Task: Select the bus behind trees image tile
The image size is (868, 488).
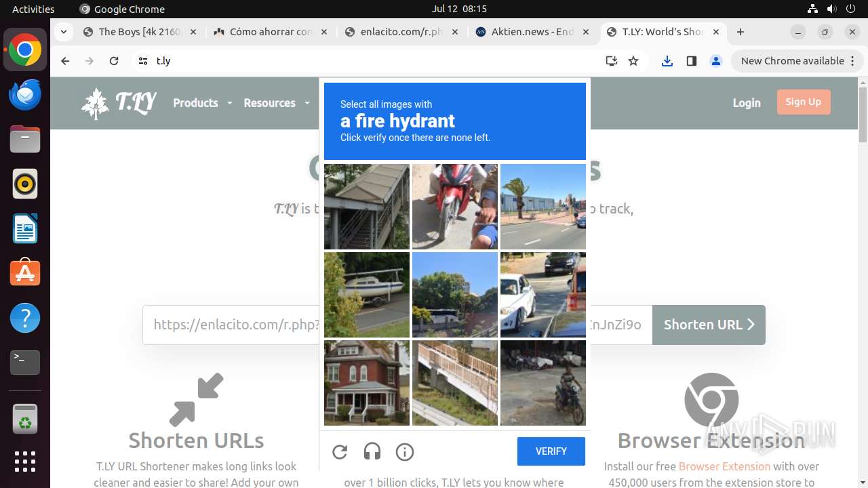Action: tap(455, 295)
